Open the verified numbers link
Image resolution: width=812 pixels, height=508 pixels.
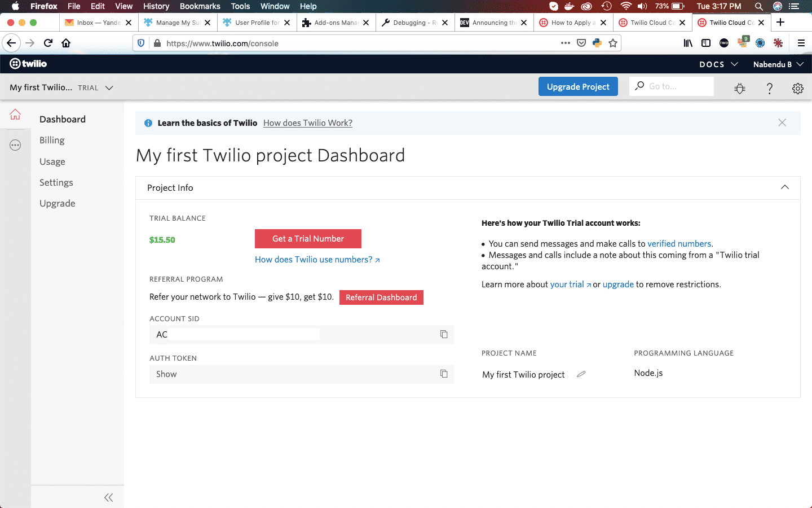[679, 244]
